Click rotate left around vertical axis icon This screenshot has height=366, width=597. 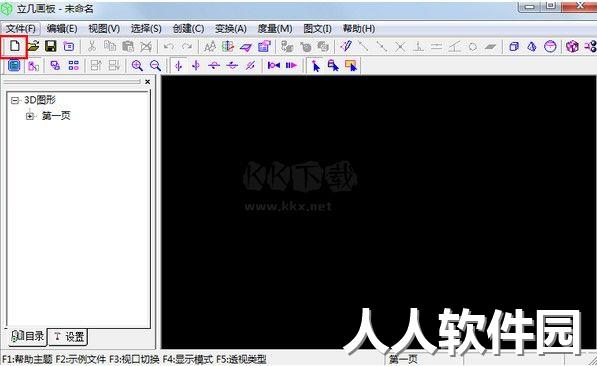[x=178, y=66]
